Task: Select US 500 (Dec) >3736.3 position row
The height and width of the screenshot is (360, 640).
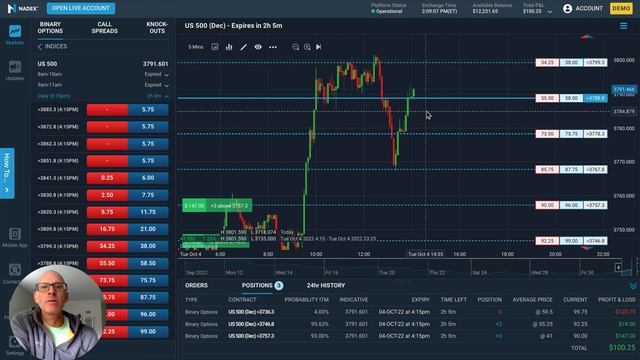Action: click(x=410, y=312)
